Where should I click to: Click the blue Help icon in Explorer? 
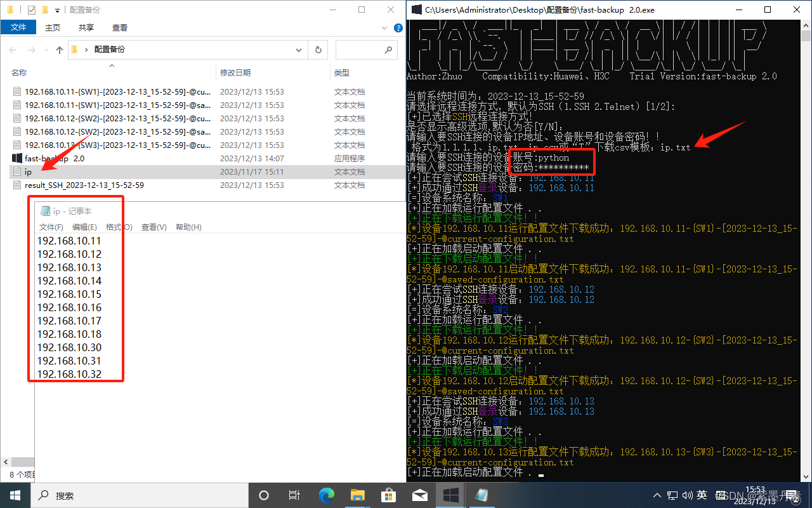coord(398,27)
